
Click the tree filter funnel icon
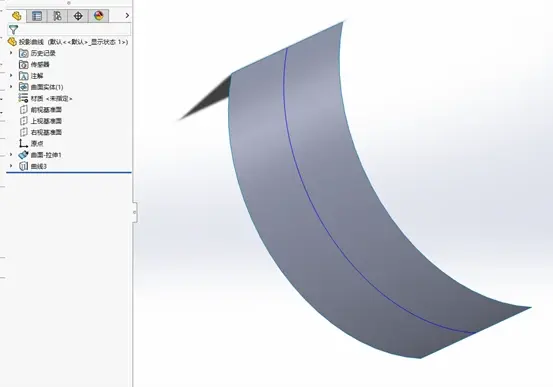(13, 30)
